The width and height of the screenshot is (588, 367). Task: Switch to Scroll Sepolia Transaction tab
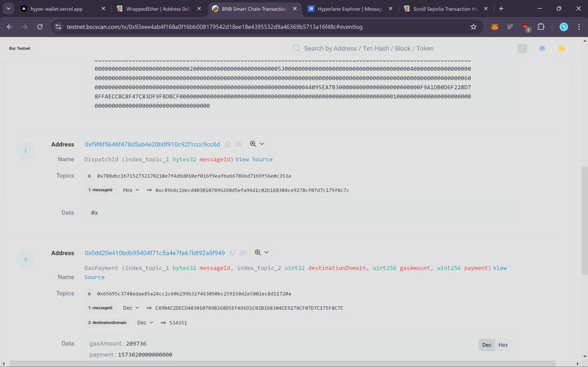point(446,9)
